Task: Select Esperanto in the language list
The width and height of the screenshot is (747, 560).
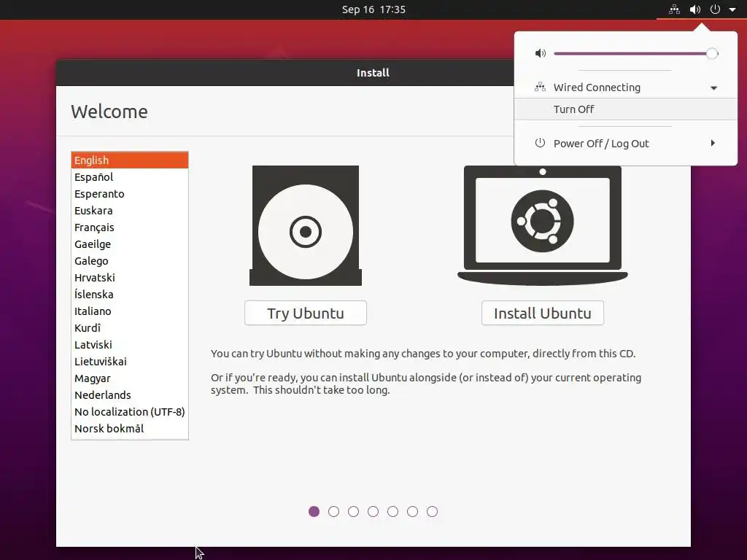Action: click(x=130, y=194)
